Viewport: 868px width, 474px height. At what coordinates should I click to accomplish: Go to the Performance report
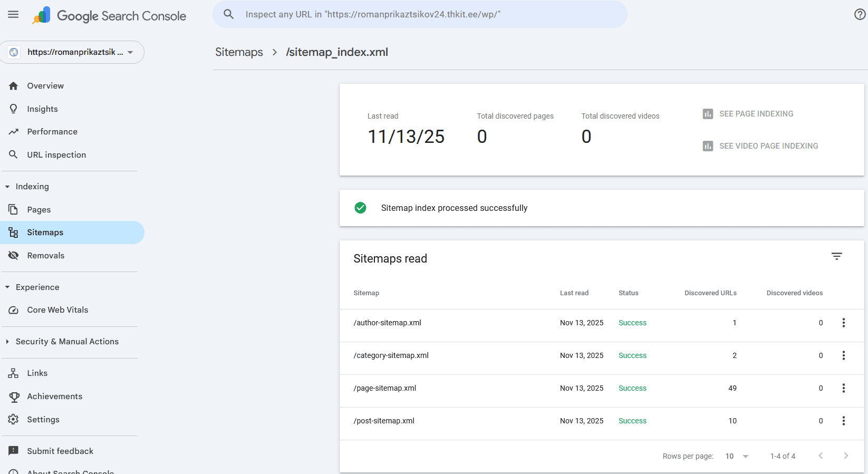pyautogui.click(x=52, y=132)
